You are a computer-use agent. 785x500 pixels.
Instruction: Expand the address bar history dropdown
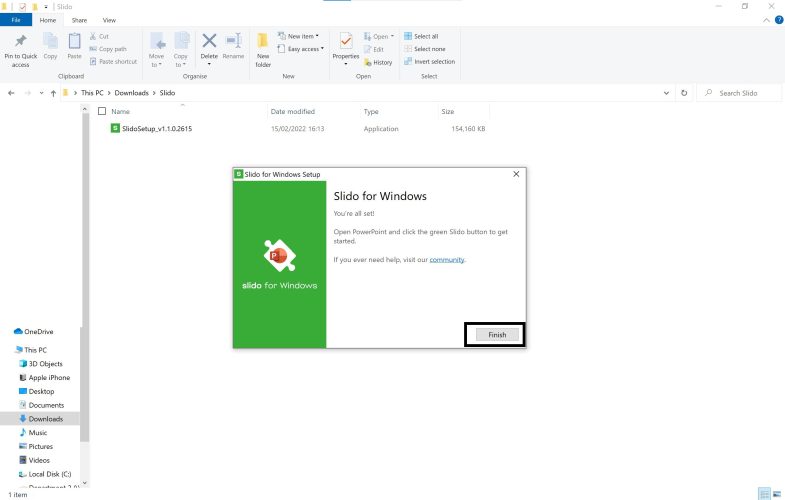point(667,93)
